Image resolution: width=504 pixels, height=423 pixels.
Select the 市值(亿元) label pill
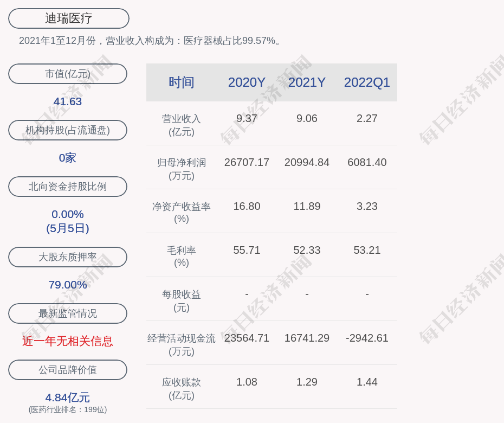click(x=68, y=74)
